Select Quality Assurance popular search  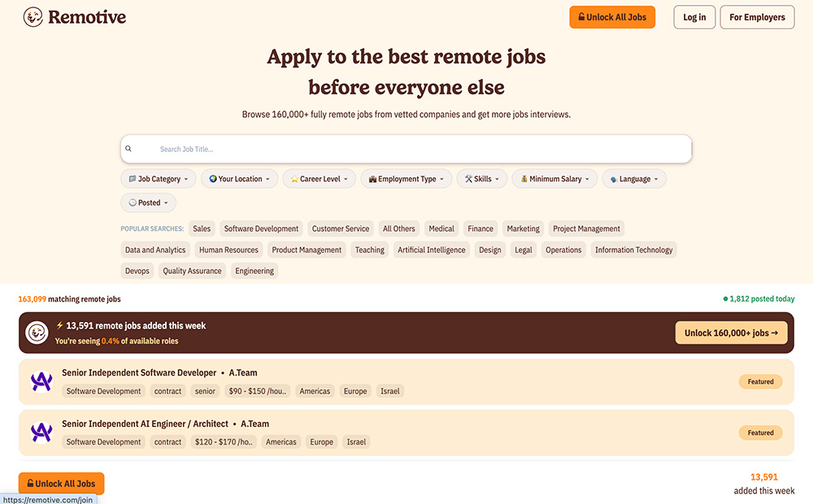coord(193,271)
